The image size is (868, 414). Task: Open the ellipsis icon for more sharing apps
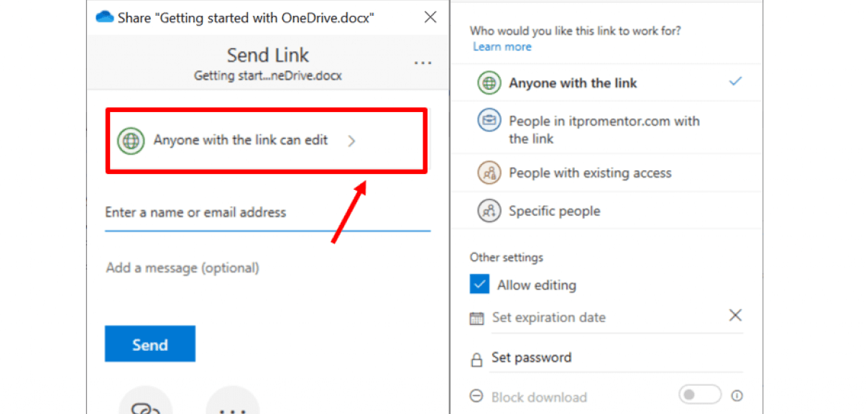(232, 406)
